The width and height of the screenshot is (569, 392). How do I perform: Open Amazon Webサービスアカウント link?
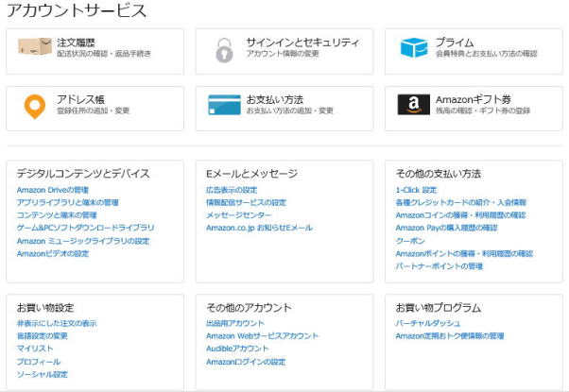coord(262,336)
